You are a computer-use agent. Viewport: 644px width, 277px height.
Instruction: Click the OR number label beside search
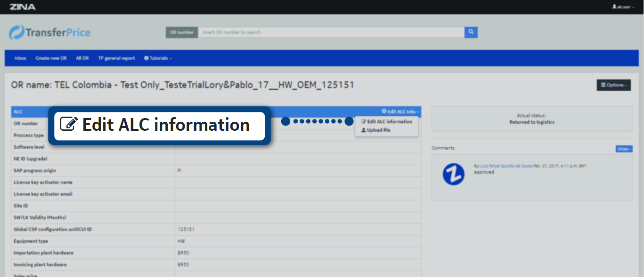182,32
